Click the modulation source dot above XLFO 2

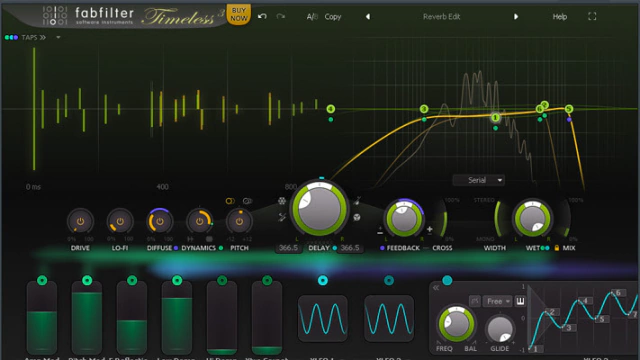[389, 280]
